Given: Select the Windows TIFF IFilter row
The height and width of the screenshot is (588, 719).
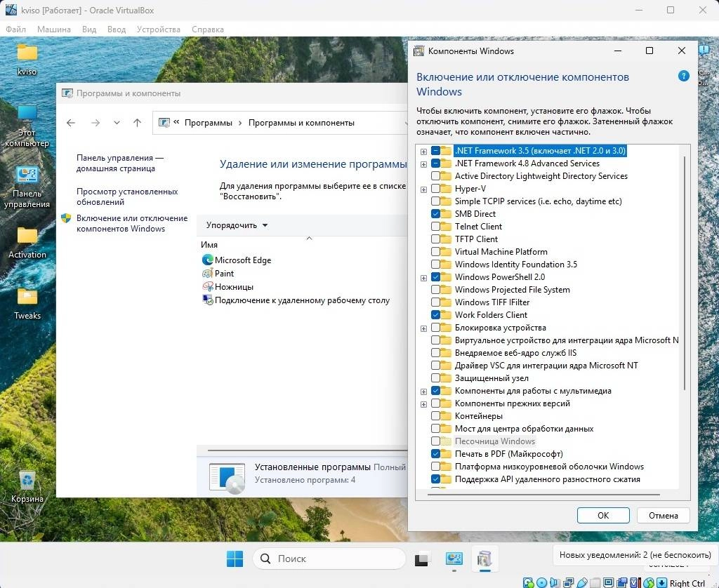Looking at the screenshot, I should 492,302.
